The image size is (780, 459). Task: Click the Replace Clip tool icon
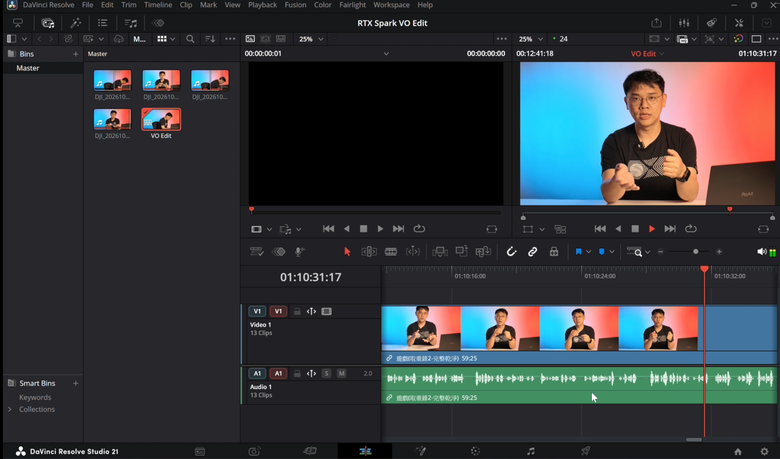[483, 252]
